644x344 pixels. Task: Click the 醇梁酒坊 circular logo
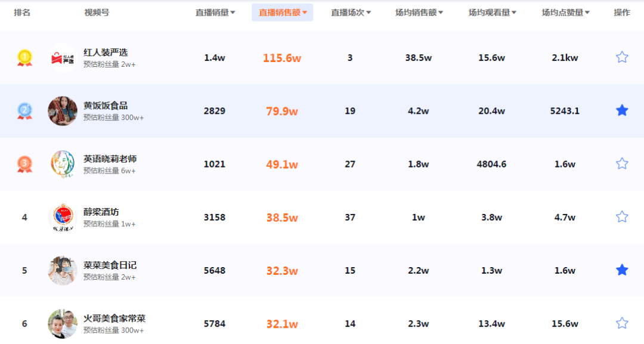tap(62, 216)
